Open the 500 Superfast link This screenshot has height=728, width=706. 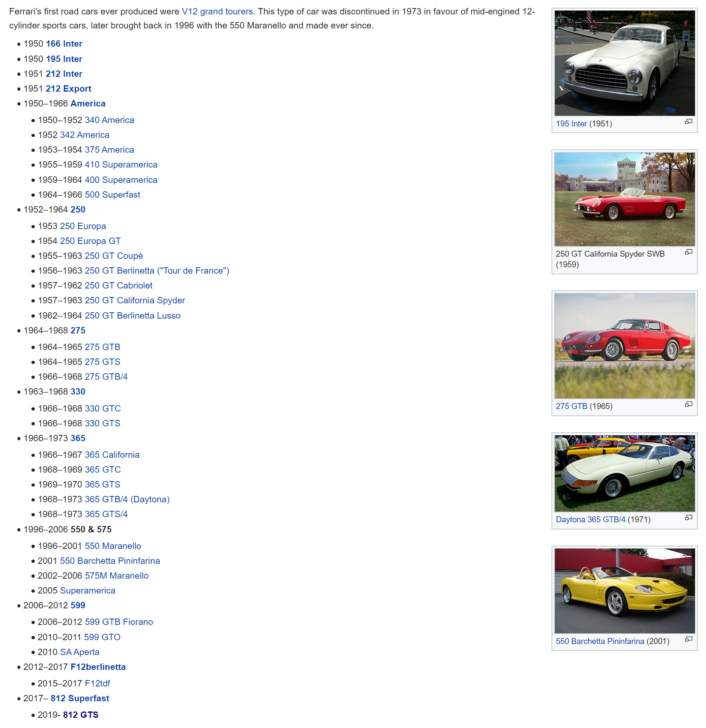113,195
